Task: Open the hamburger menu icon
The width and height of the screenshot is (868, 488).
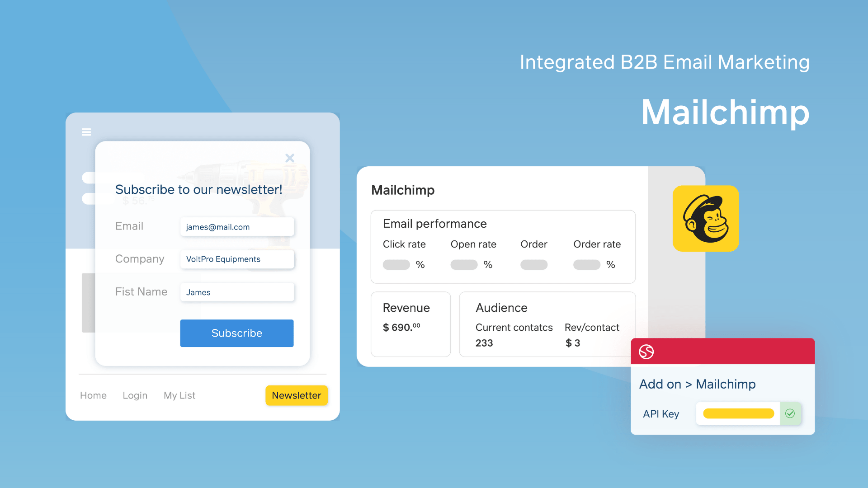Action: coord(86,132)
